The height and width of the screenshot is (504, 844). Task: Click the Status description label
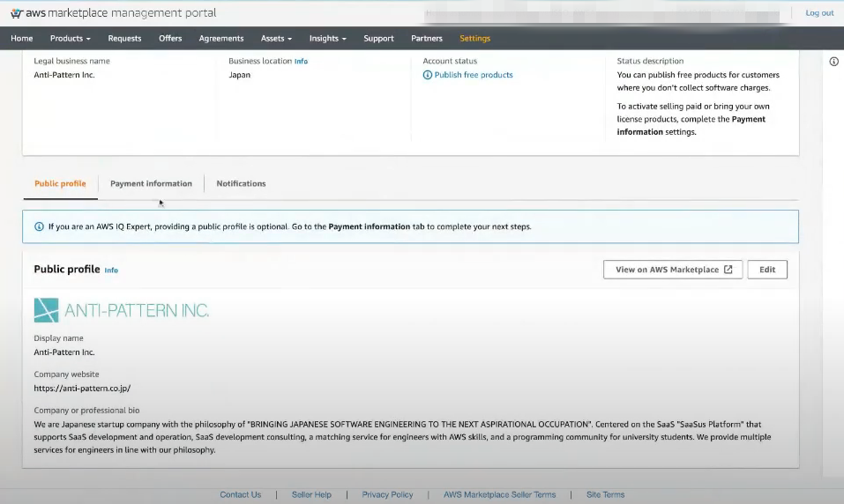pos(650,61)
